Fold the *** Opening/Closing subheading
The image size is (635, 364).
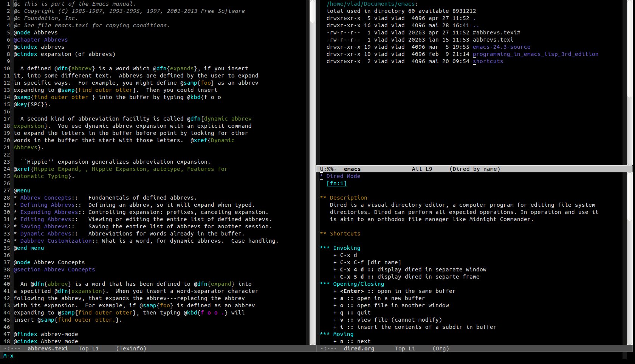tap(352, 284)
